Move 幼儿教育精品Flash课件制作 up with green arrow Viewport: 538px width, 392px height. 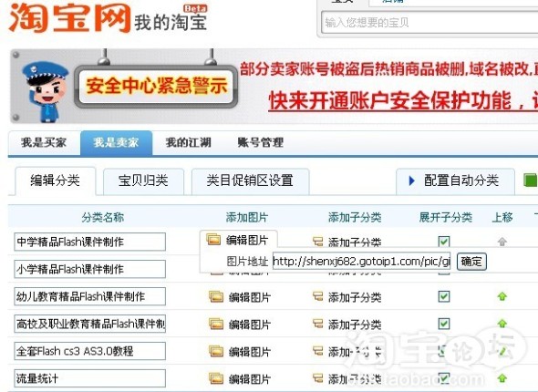502,296
